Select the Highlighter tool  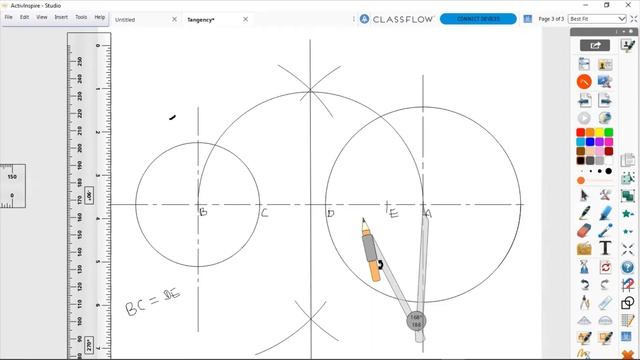tap(605, 213)
